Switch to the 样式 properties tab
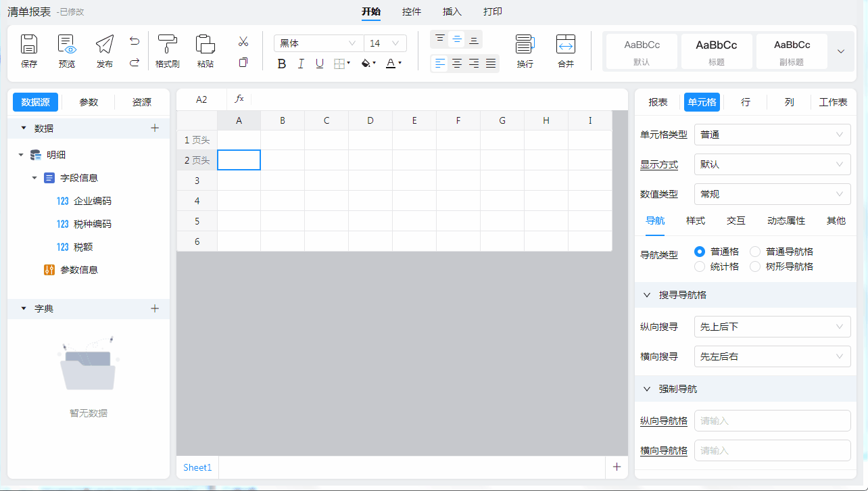Screen dimensions: 868x491 coord(696,220)
